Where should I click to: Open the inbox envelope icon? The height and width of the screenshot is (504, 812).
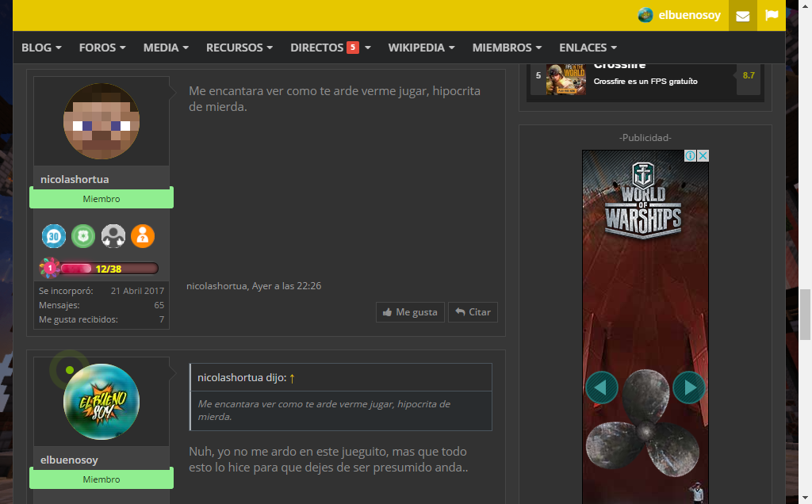click(x=742, y=16)
